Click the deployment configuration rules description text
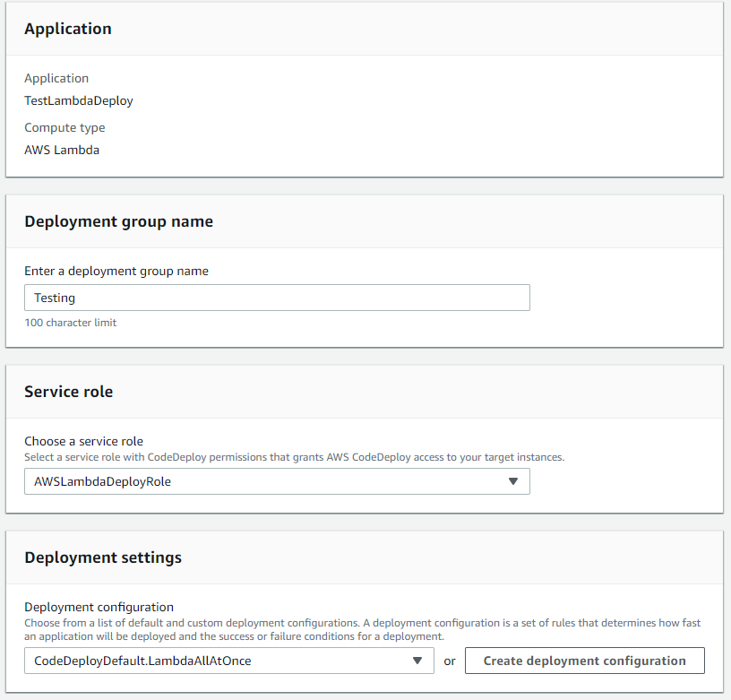Image resolution: width=731 pixels, height=700 pixels. point(362,629)
